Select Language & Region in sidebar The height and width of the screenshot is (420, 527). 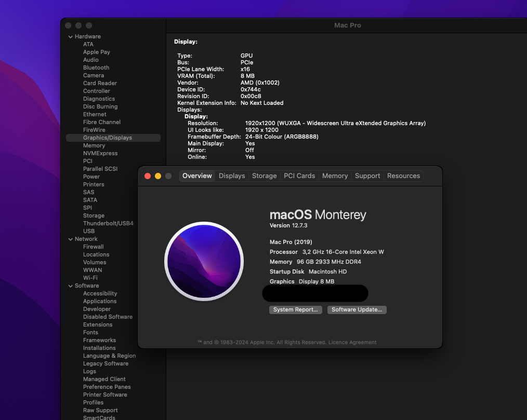[109, 356]
